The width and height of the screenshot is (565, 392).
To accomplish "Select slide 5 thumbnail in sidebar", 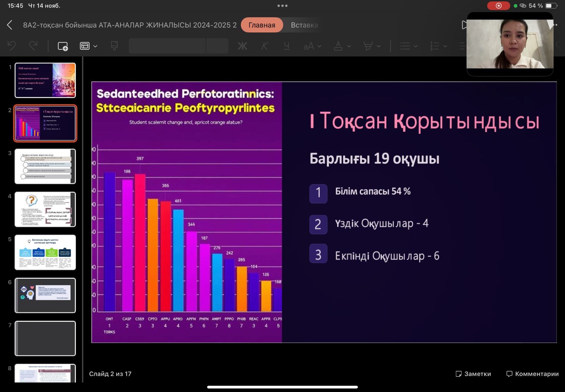I will tap(45, 252).
